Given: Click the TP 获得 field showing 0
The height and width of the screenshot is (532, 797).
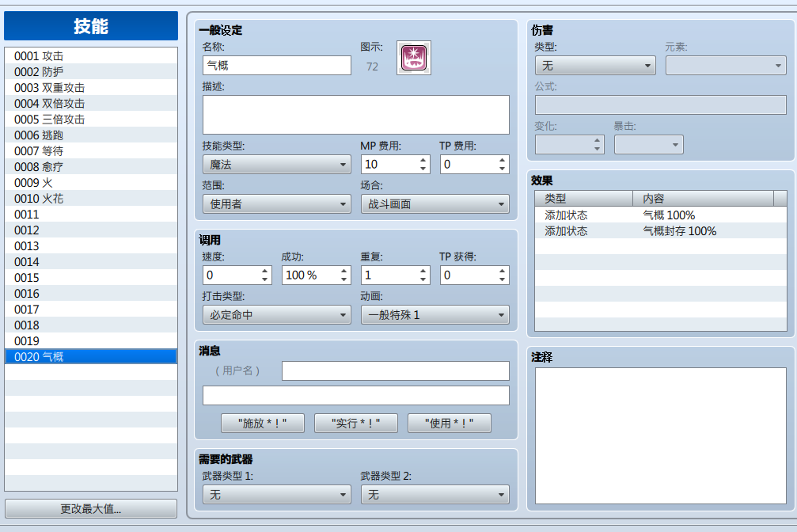Looking at the screenshot, I should point(475,275).
